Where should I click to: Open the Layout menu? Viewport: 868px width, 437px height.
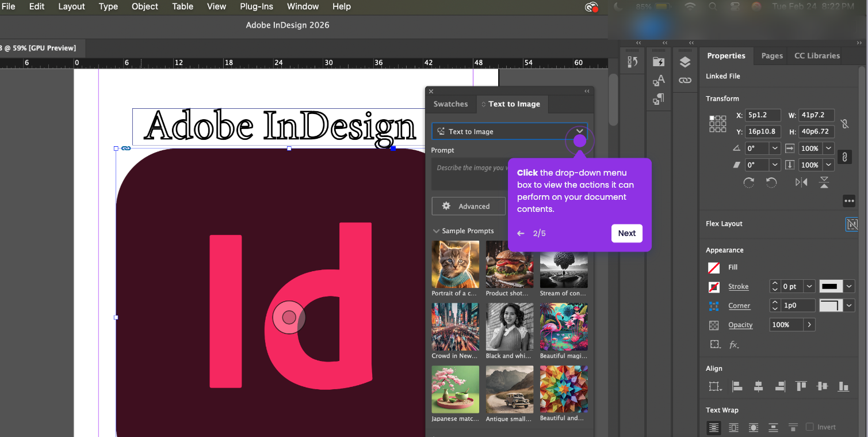click(x=71, y=7)
